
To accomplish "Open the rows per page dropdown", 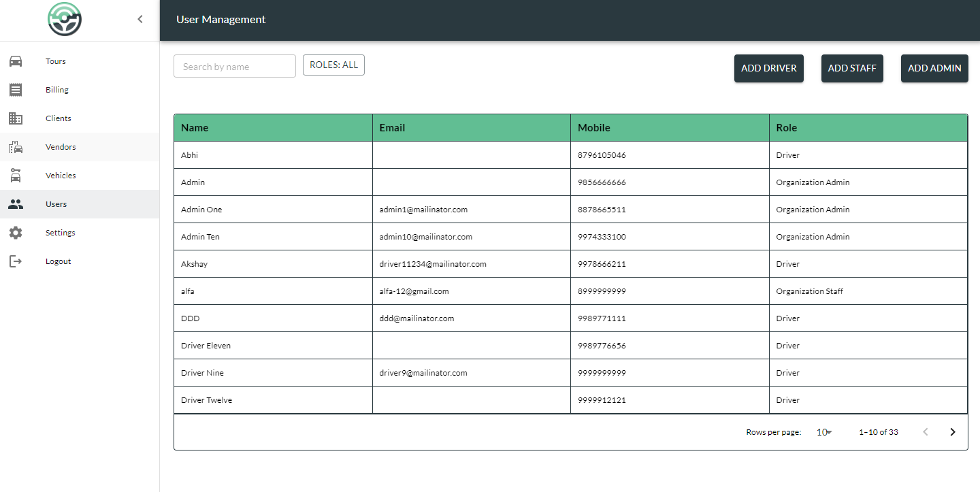I will click(x=824, y=432).
